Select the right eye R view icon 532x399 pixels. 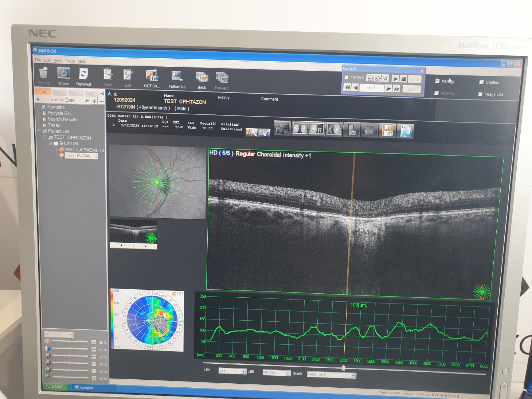[317, 129]
